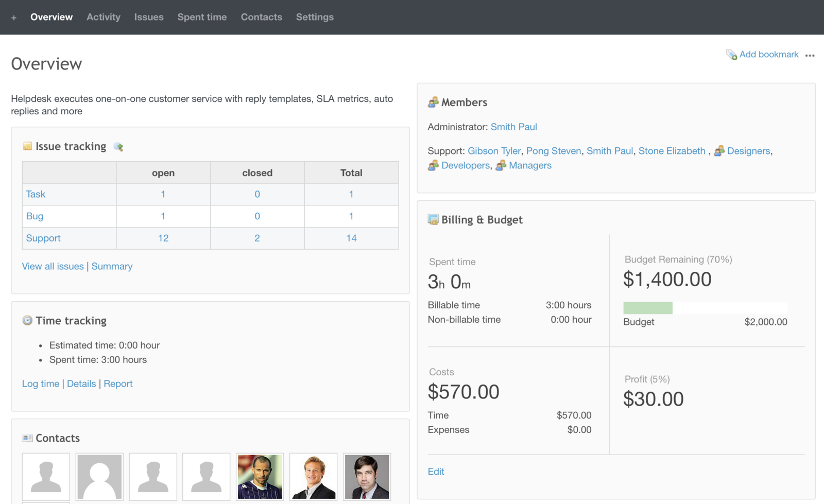Image resolution: width=824 pixels, height=504 pixels.
Task: Switch to the Spent time tab
Action: click(x=202, y=17)
